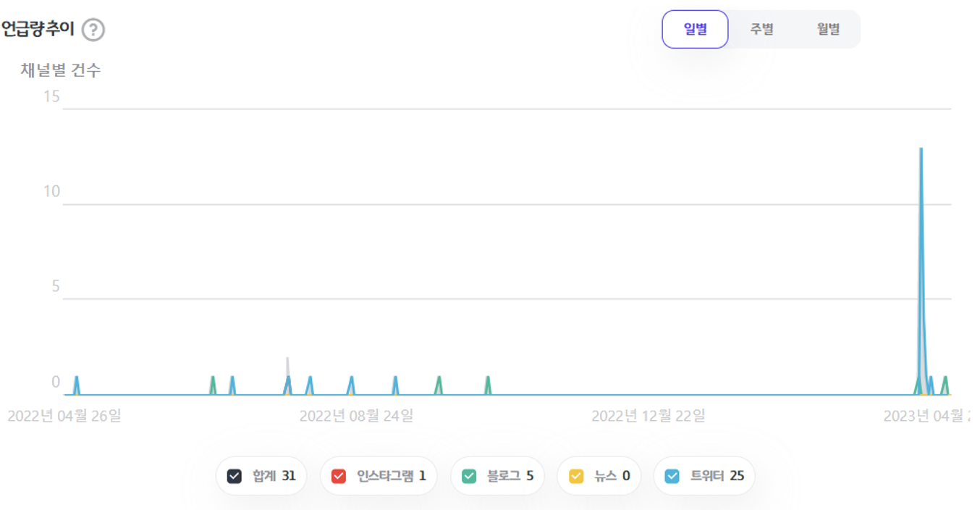This screenshot has height=510, width=980.
Task: Toggle the 뉴스 0 series checkbox
Action: [x=576, y=476]
